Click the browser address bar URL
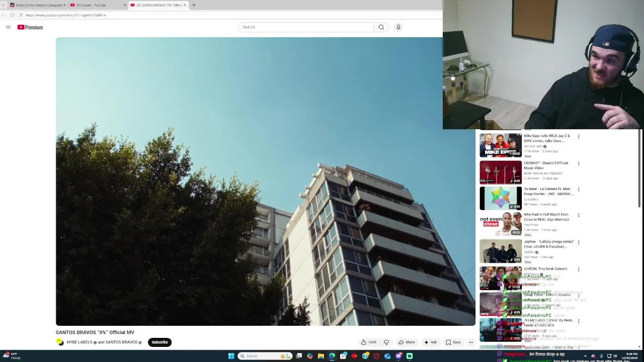The width and height of the screenshot is (644, 362). pyautogui.click(x=65, y=15)
